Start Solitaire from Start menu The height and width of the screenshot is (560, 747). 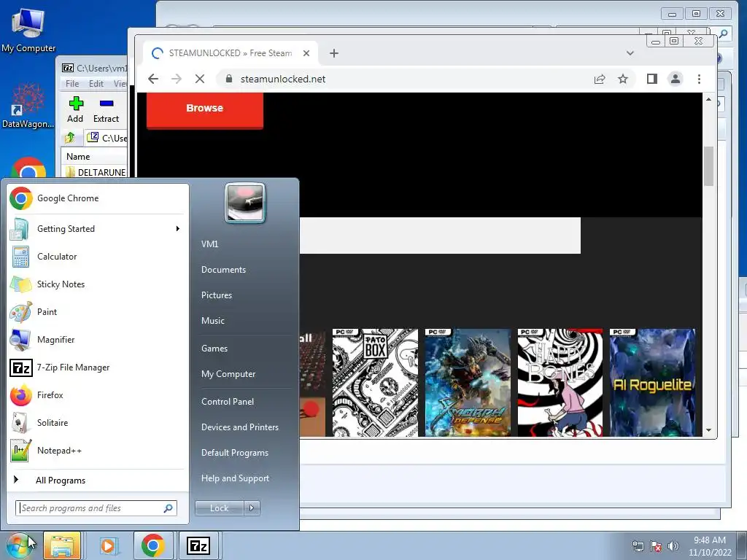pyautogui.click(x=98, y=423)
